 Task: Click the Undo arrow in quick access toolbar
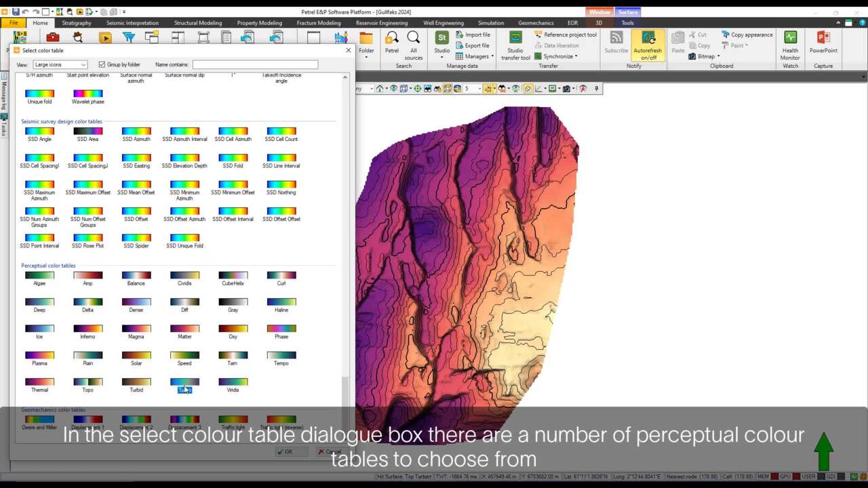[25, 12]
